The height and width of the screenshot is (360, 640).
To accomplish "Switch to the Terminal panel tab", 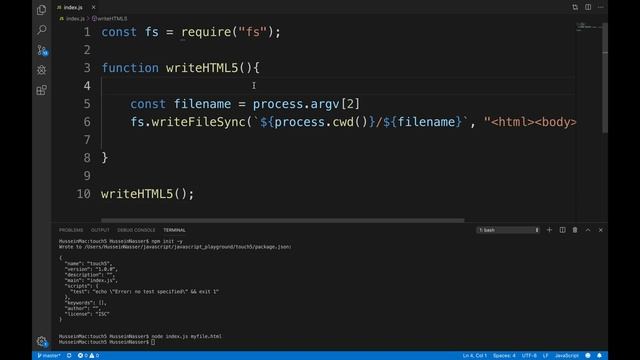I will pos(174,230).
